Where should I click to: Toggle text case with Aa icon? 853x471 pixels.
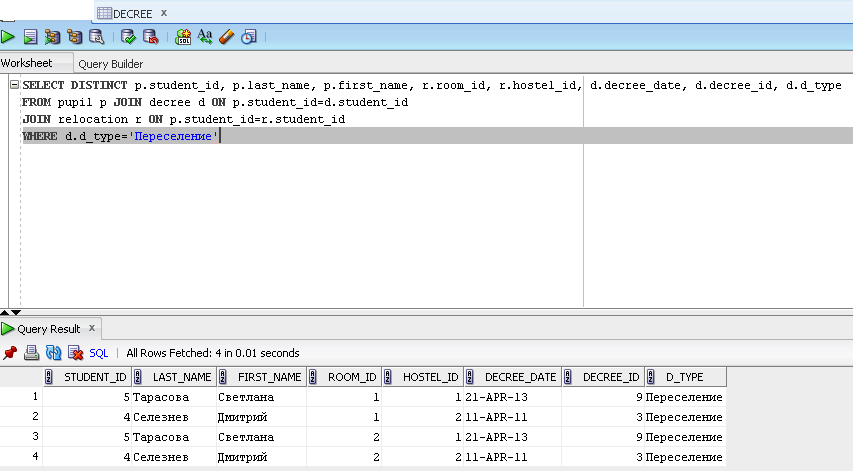pos(205,37)
